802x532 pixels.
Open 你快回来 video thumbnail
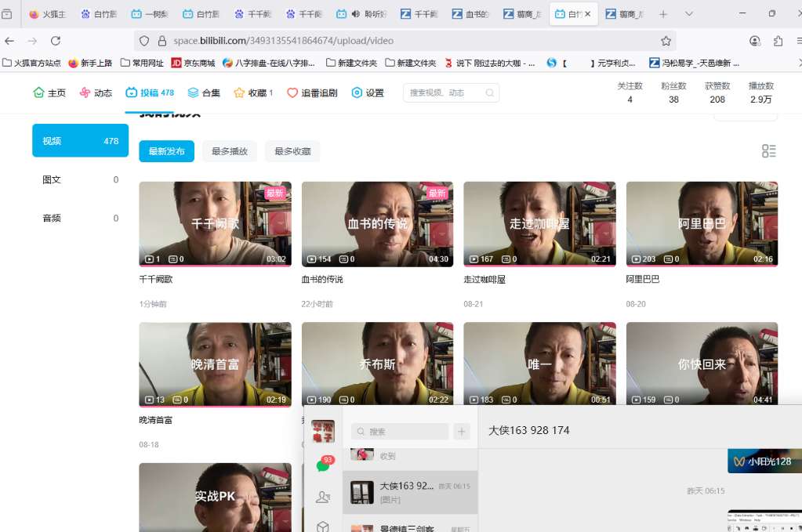(x=702, y=364)
